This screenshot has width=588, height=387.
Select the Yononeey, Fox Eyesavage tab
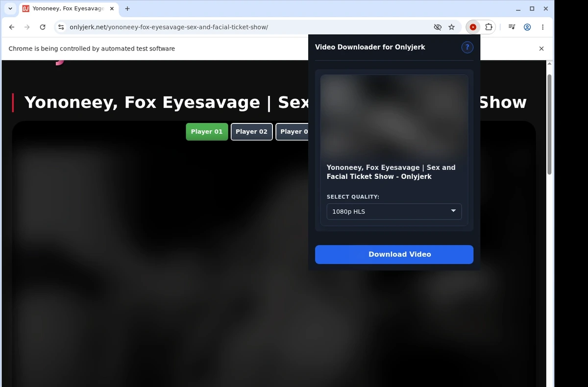(69, 8)
